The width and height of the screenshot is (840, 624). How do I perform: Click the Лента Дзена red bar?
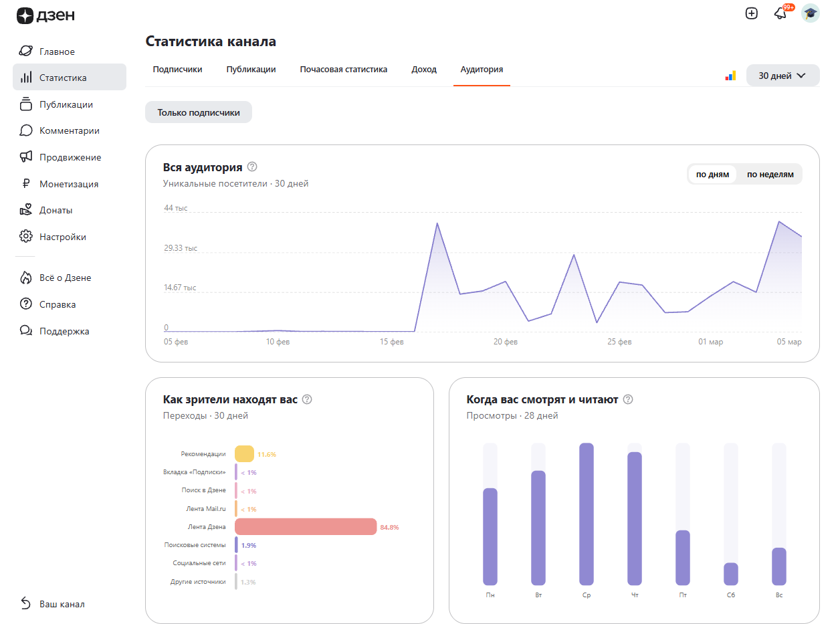306,527
